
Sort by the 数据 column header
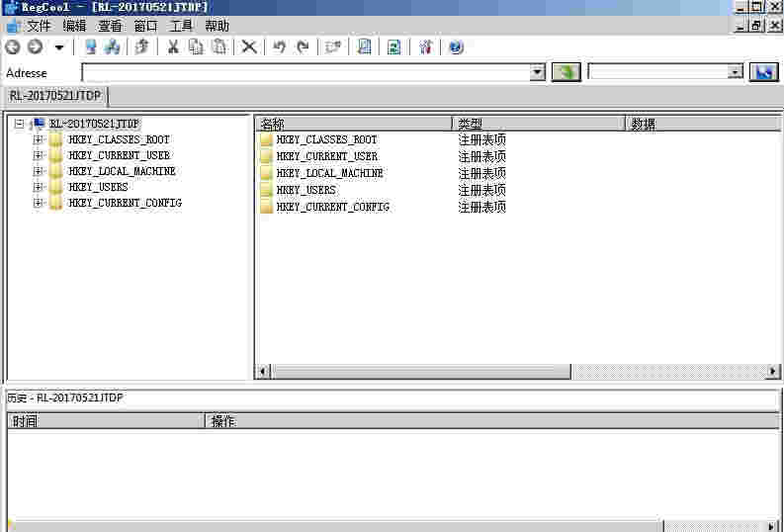tap(704, 124)
